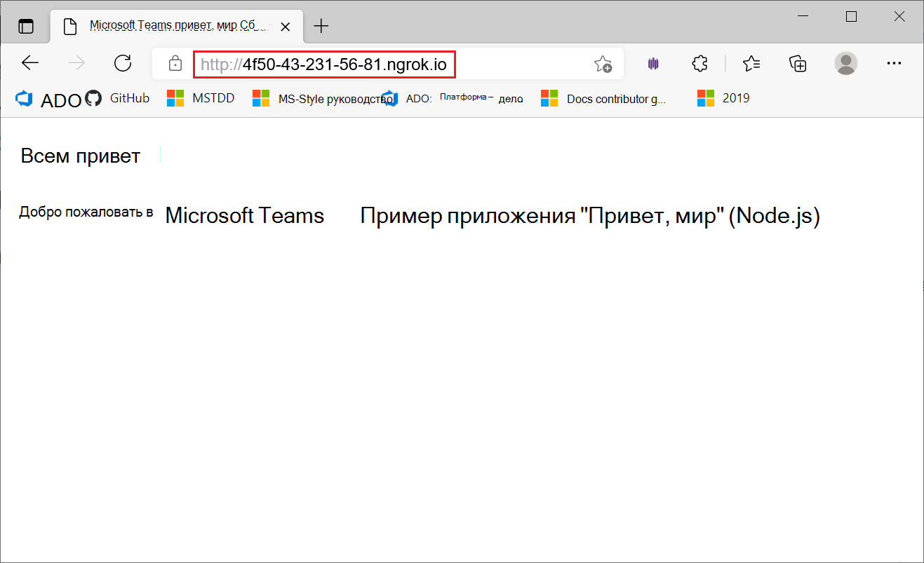924x563 pixels.
Task: Open the vertical tabs panel icon
Action: (x=26, y=27)
